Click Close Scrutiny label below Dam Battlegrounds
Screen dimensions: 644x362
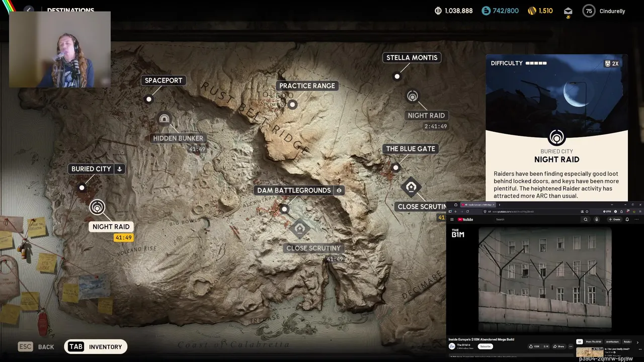coord(313,248)
